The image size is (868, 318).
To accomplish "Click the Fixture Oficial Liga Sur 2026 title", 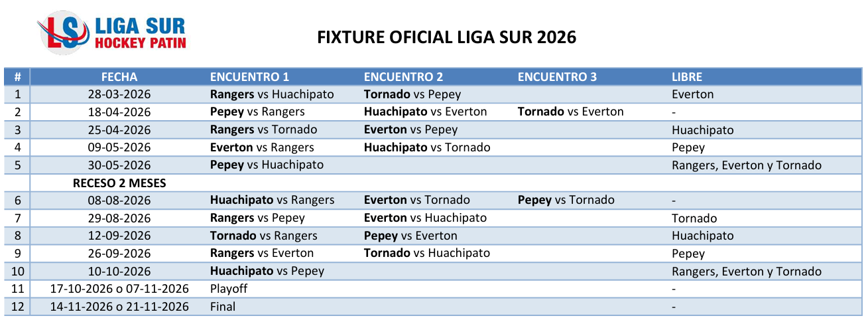I will coord(446,37).
